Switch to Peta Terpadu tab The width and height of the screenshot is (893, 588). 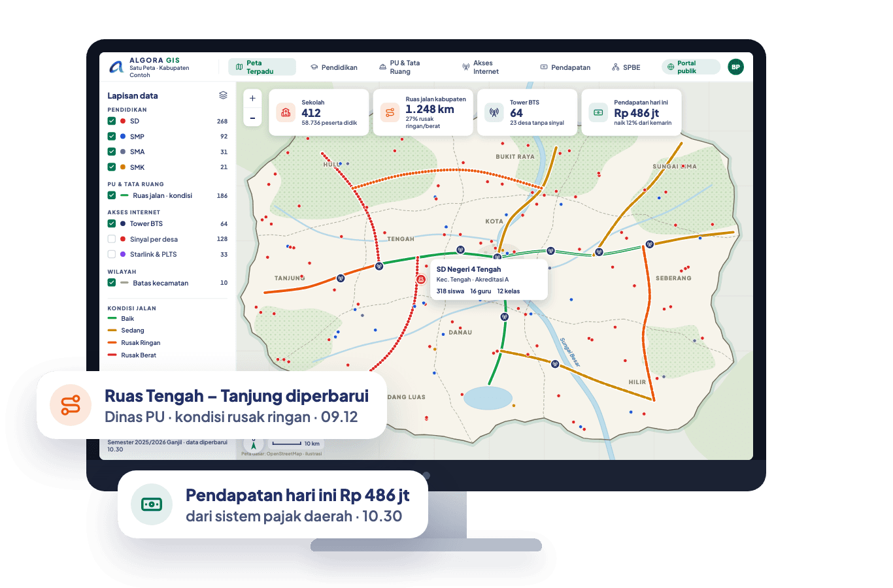262,67
